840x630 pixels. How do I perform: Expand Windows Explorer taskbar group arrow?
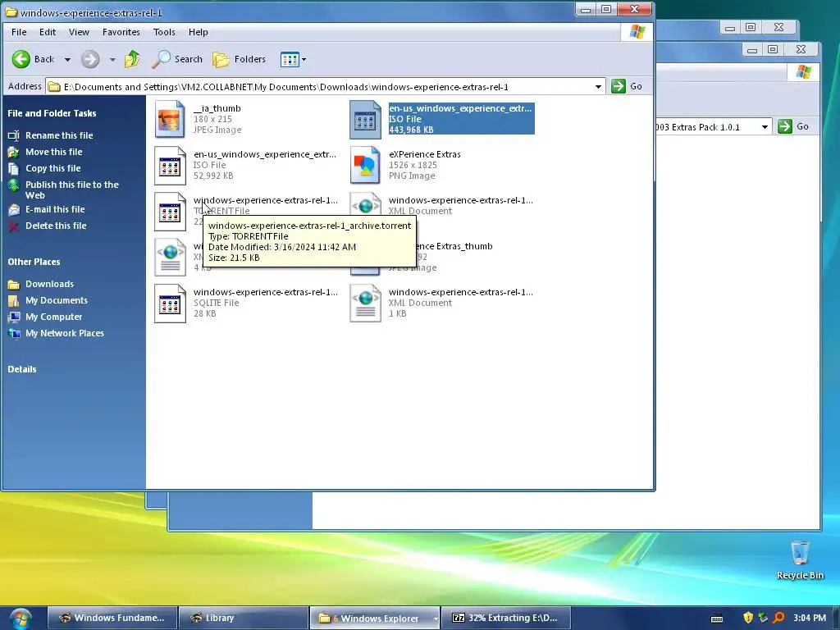click(436, 619)
